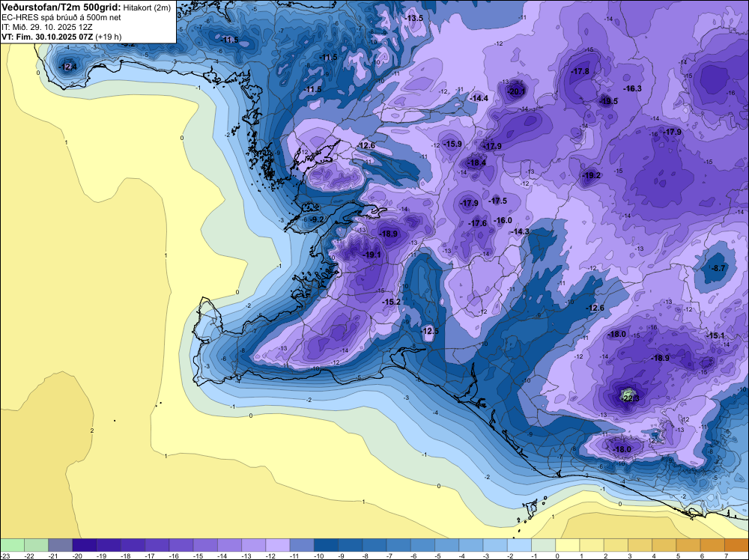Click the -10 value under the legend
This screenshot has height=560, width=749.
(x=319, y=556)
